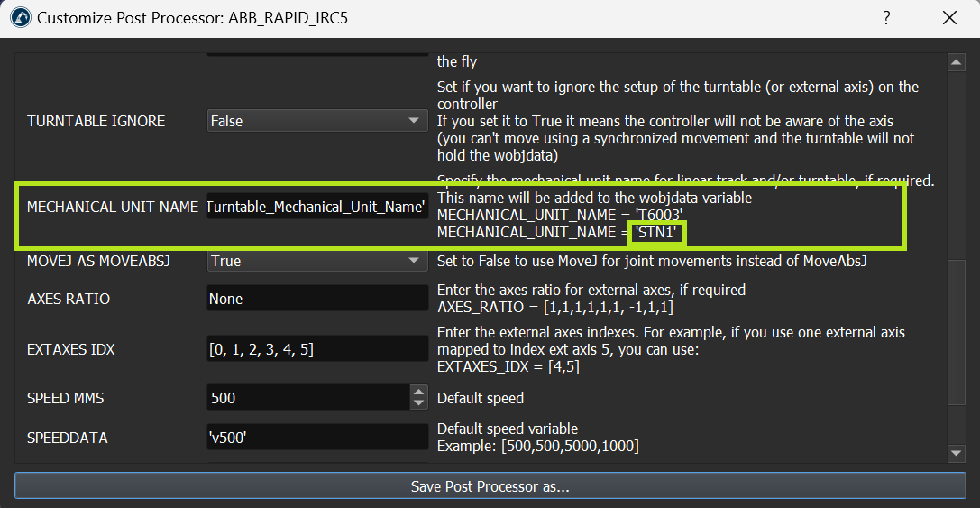Click the highlighted 'STN1' example text
The image size is (980, 508).
click(657, 233)
